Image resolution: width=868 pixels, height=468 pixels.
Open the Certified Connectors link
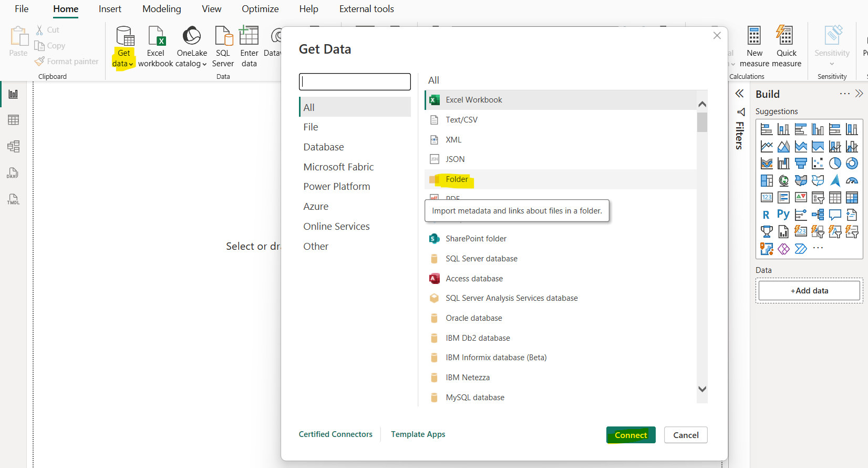335,434
